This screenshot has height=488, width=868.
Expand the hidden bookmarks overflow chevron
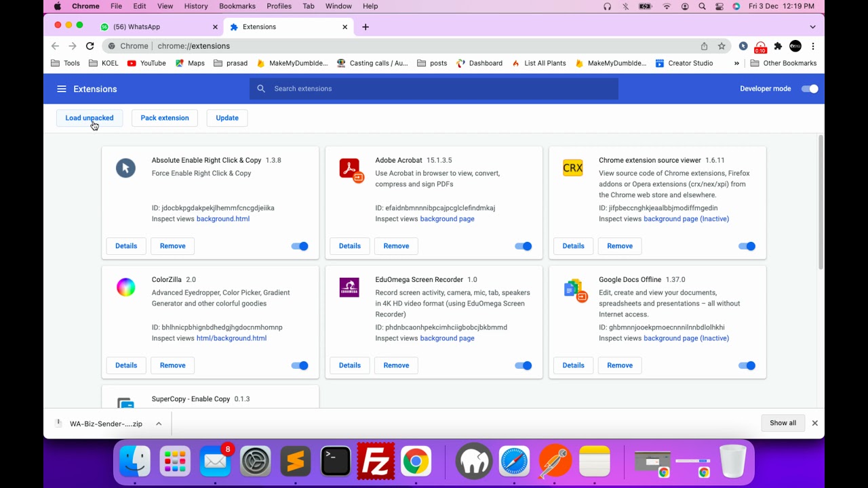[x=736, y=63]
